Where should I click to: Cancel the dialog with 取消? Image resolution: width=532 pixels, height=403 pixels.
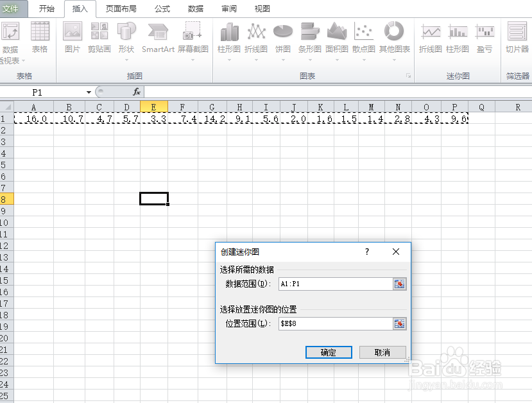(x=382, y=352)
